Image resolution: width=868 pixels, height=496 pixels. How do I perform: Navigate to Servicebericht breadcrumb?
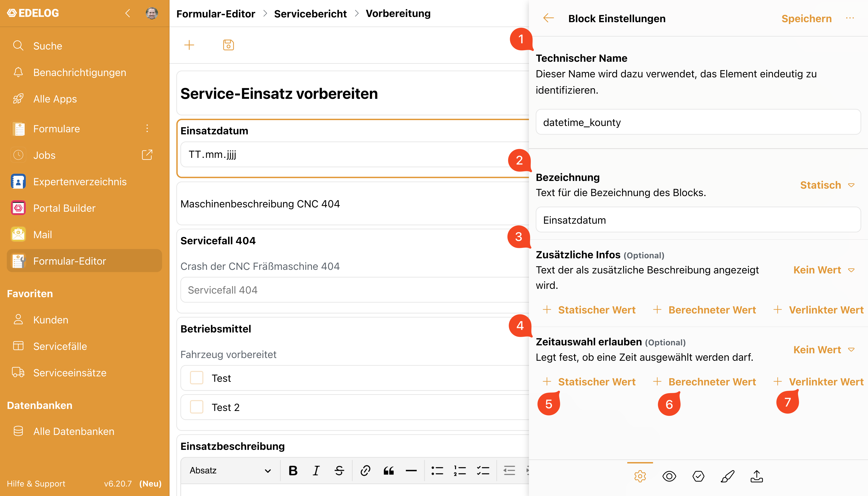[310, 14]
